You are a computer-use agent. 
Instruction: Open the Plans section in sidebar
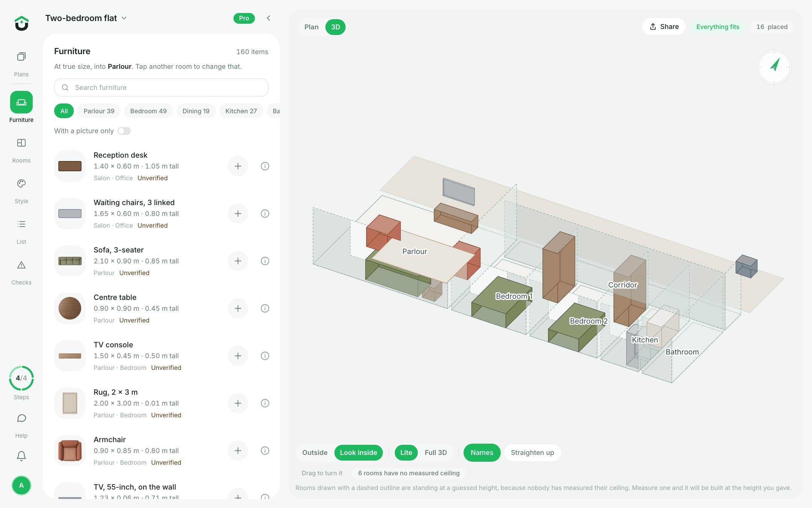pyautogui.click(x=21, y=64)
